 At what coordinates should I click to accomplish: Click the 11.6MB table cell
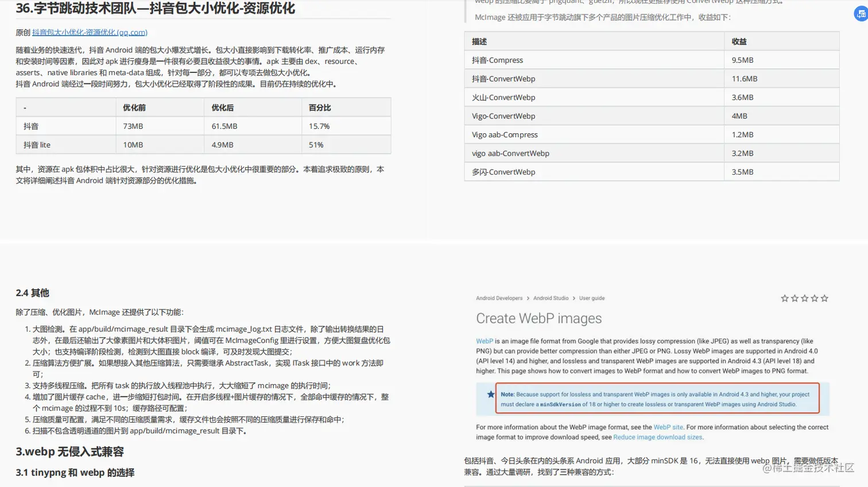(781, 79)
